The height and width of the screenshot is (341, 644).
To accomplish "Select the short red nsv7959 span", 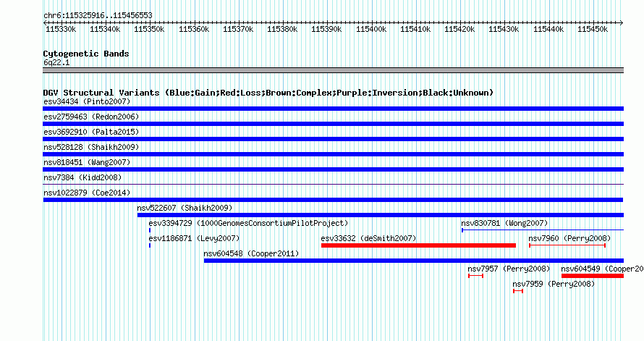I will [x=518, y=291].
